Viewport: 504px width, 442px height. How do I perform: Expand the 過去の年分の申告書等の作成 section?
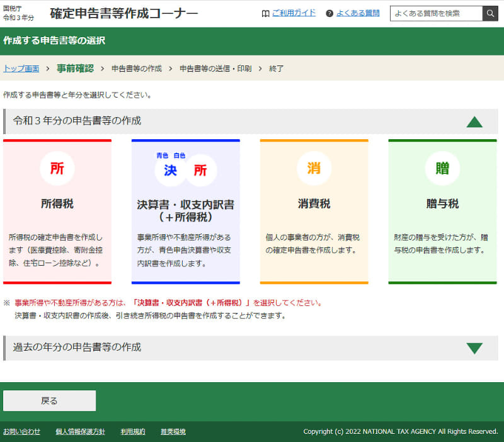click(x=476, y=348)
